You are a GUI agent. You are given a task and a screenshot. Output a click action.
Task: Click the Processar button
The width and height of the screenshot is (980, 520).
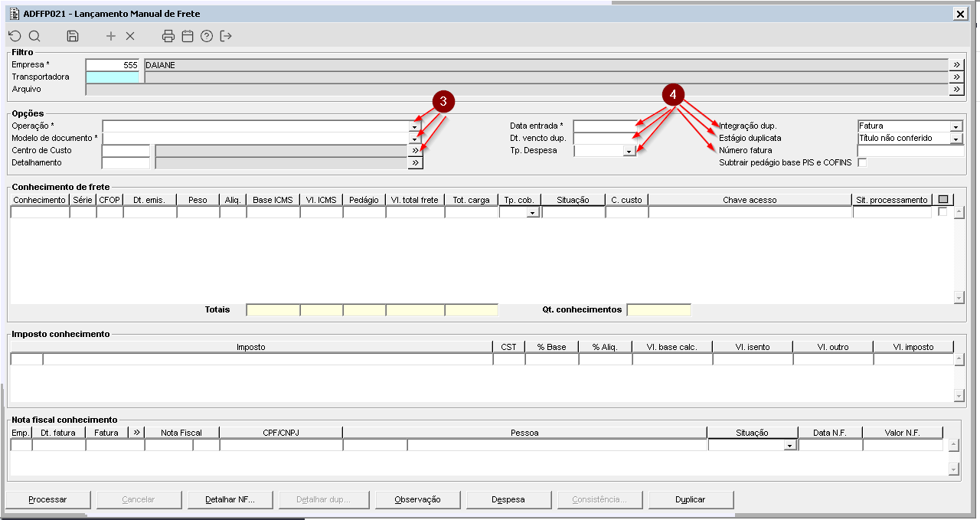[x=47, y=499]
